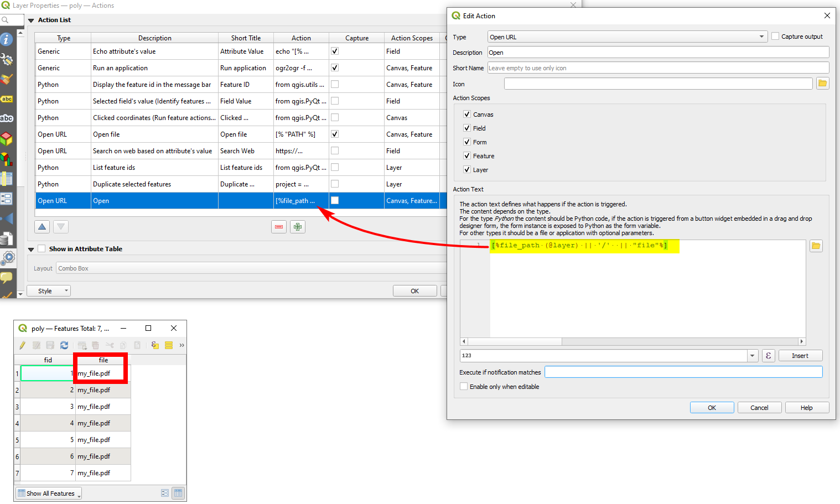Toggle capture for the Open file action
Image resolution: width=840 pixels, height=504 pixels.
[x=335, y=134]
